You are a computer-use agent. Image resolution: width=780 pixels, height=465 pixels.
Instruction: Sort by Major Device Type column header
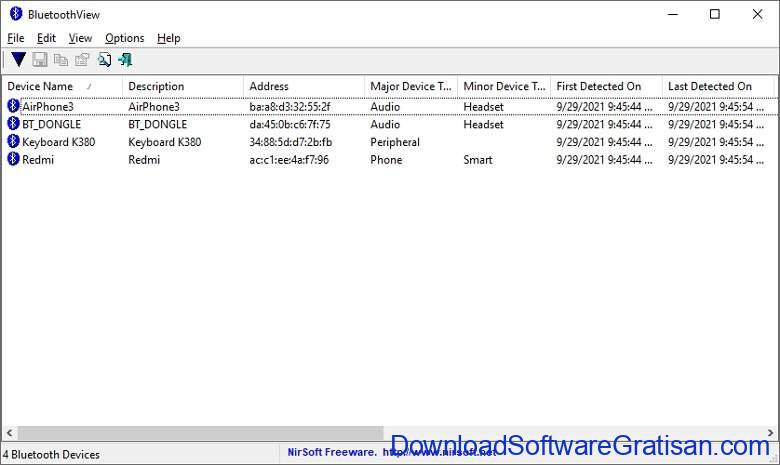tap(411, 87)
